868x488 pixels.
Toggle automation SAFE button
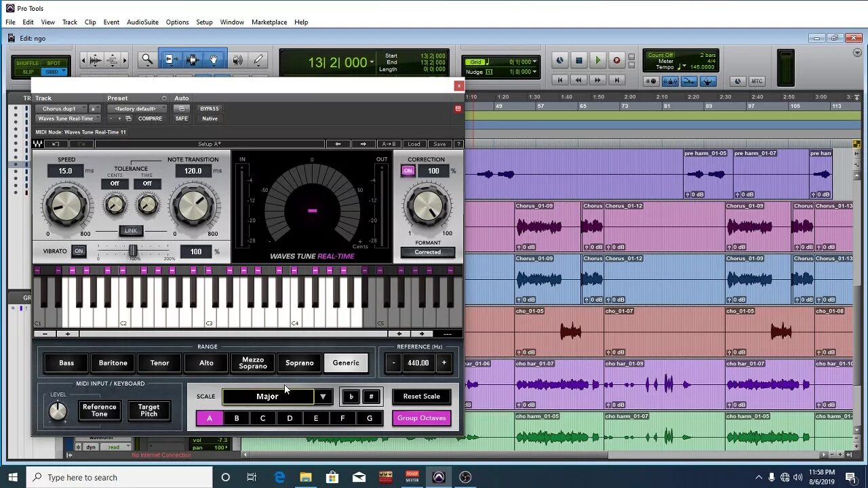[x=181, y=119]
